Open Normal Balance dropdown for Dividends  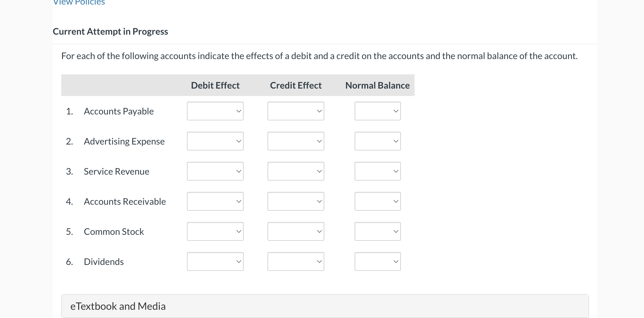tap(377, 261)
